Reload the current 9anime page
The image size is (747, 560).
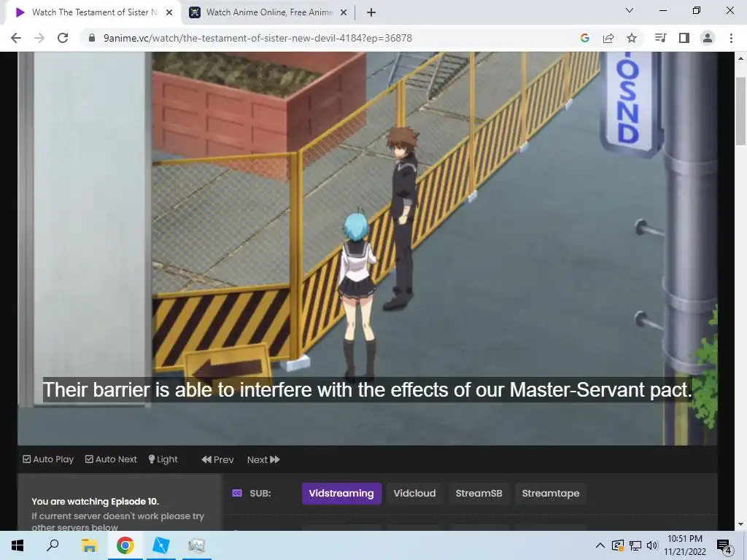[63, 38]
